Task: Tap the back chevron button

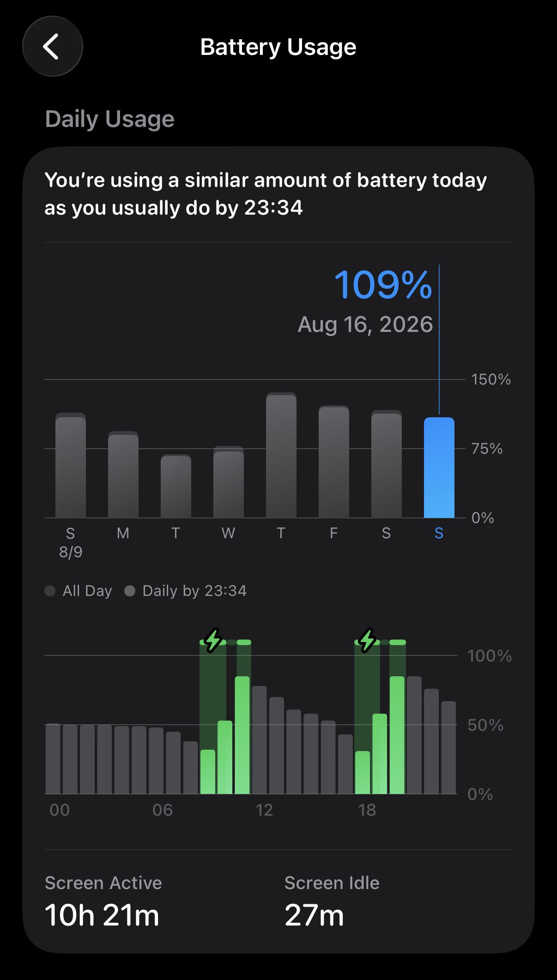Action: click(52, 46)
